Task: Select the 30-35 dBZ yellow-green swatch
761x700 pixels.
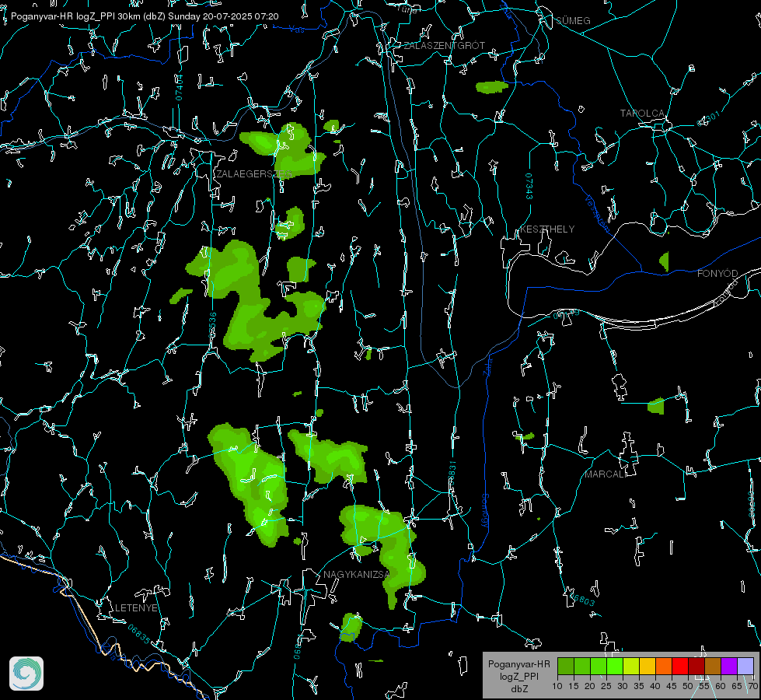Action: 631,666
